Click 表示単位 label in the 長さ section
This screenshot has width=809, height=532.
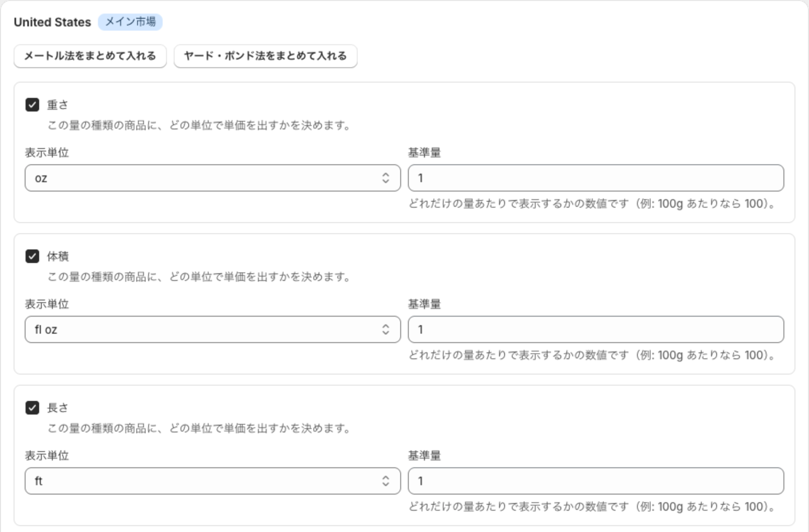pyautogui.click(x=47, y=456)
